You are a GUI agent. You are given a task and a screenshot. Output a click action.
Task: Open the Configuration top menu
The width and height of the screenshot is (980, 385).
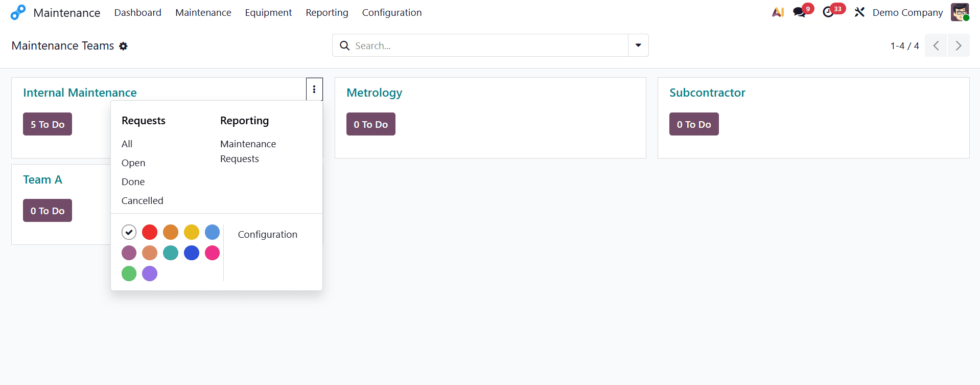click(x=392, y=12)
